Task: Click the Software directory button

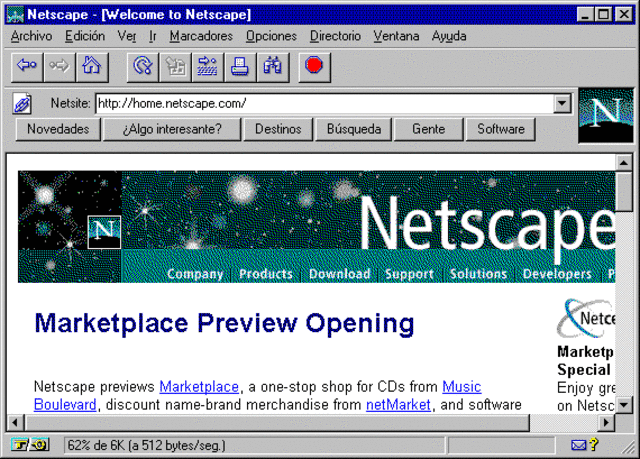Action: tap(500, 129)
